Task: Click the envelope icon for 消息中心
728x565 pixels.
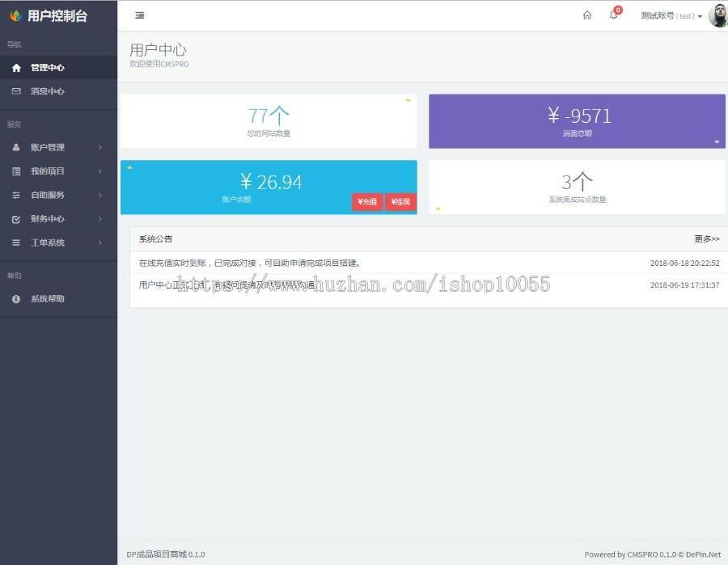Action: [x=16, y=91]
